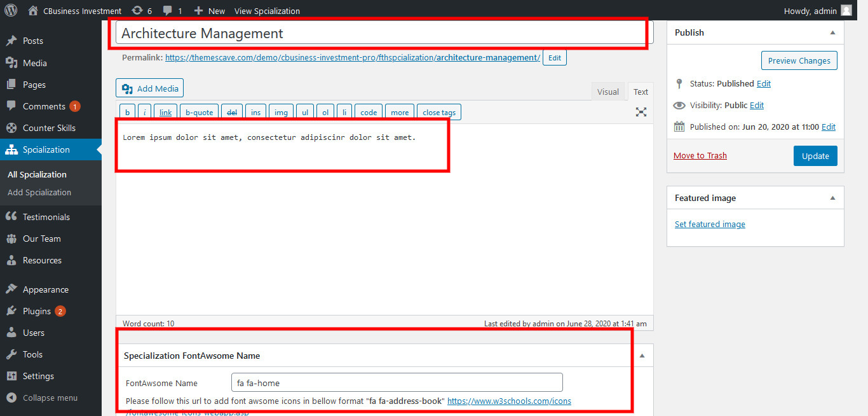Open the comments bubble in admin bar

pos(167,11)
